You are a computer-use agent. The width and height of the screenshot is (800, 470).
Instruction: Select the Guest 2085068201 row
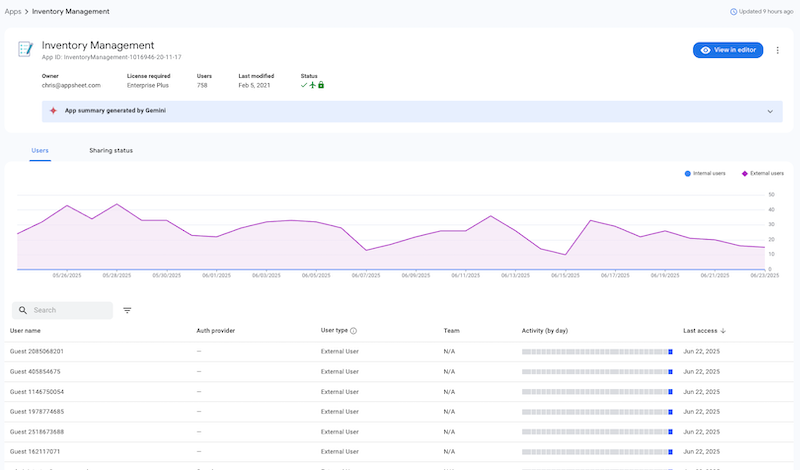tap(399, 352)
